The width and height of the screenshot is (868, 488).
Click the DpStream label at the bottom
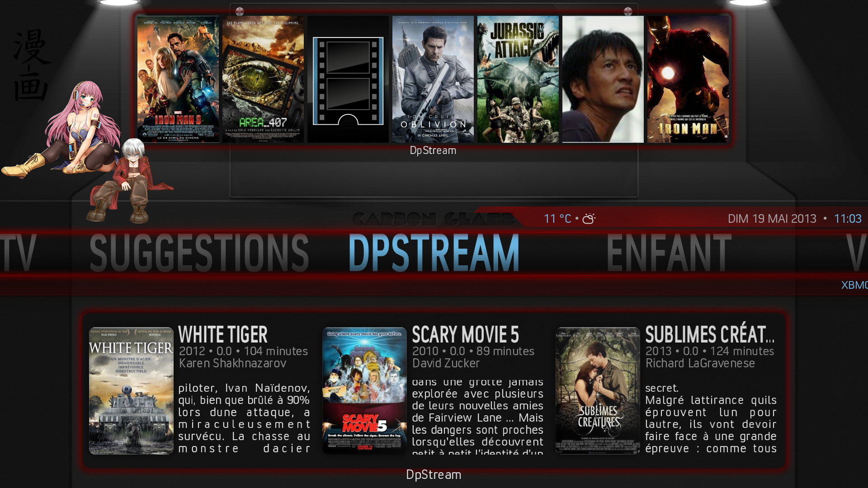point(434,474)
